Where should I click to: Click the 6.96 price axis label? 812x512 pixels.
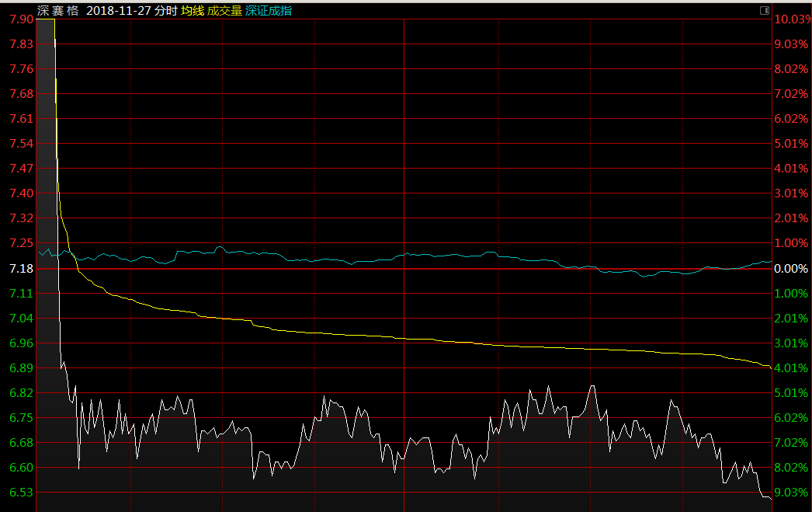(x=21, y=343)
